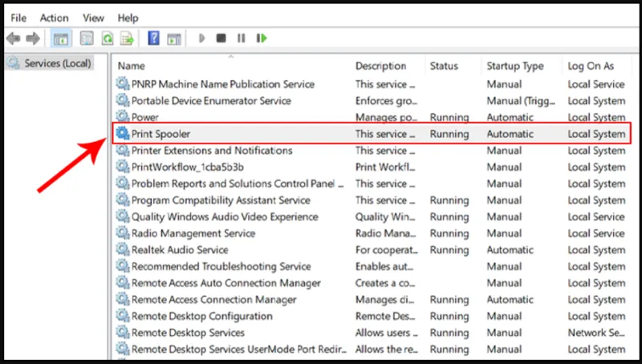The height and width of the screenshot is (364, 642).
Task: Click the Properties toolbar icon
Action: coord(87,38)
